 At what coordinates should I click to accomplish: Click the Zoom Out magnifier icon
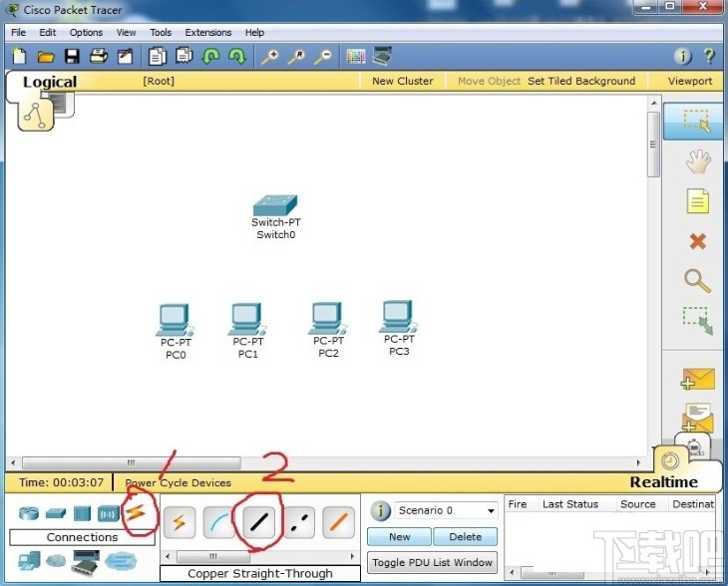[x=323, y=57]
